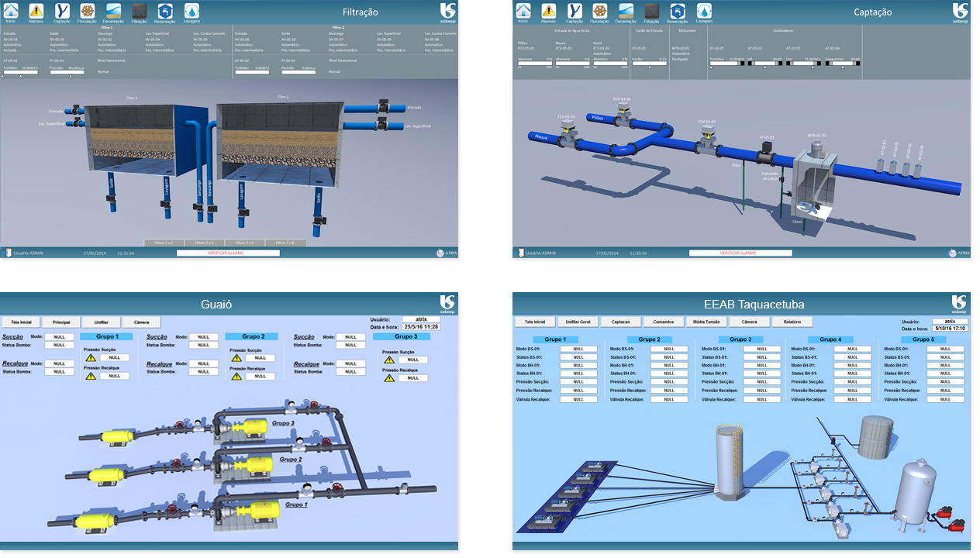The height and width of the screenshot is (558, 980).
Task: Click Grupo 1 header in Guaió screen
Action: (x=106, y=336)
